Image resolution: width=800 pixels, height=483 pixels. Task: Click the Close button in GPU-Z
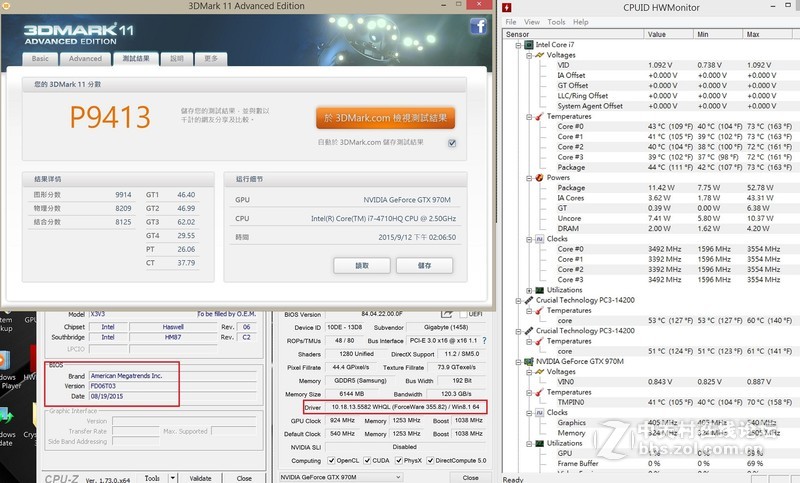[470, 478]
